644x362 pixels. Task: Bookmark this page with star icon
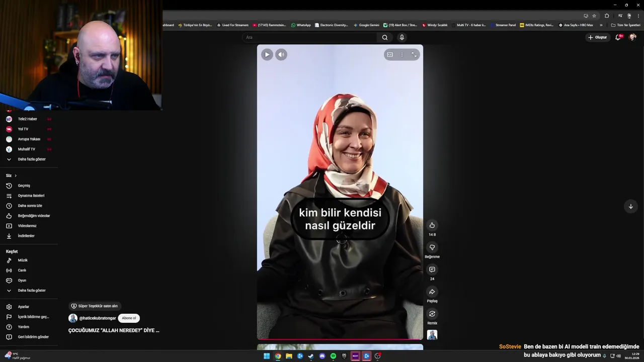[x=594, y=16]
